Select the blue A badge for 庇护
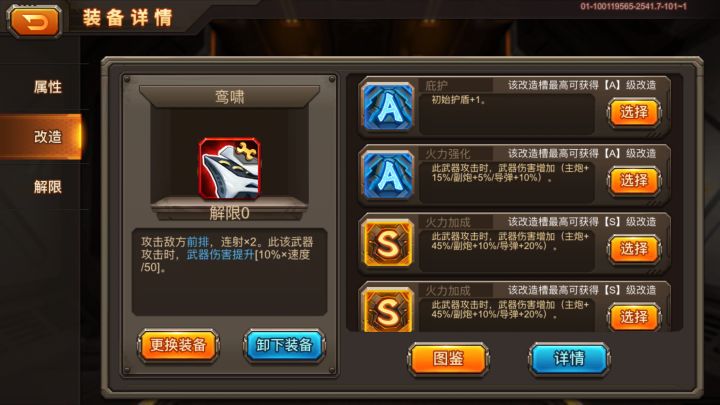The width and height of the screenshot is (720, 405). 388,107
